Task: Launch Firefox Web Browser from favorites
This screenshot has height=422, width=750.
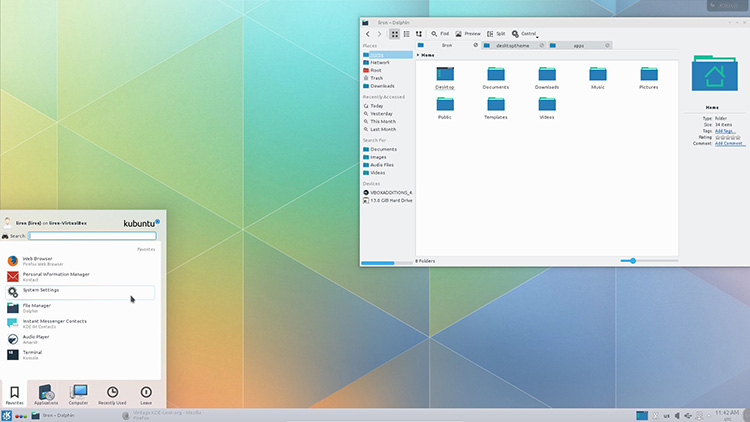Action: (40, 260)
